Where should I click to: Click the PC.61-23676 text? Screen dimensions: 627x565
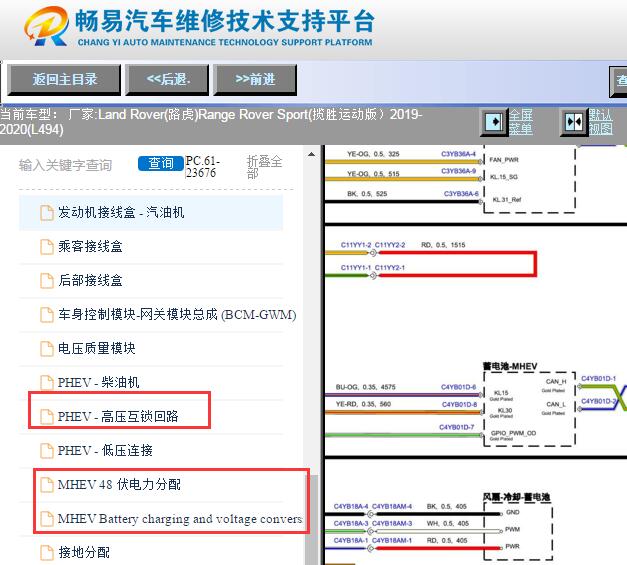coord(203,167)
